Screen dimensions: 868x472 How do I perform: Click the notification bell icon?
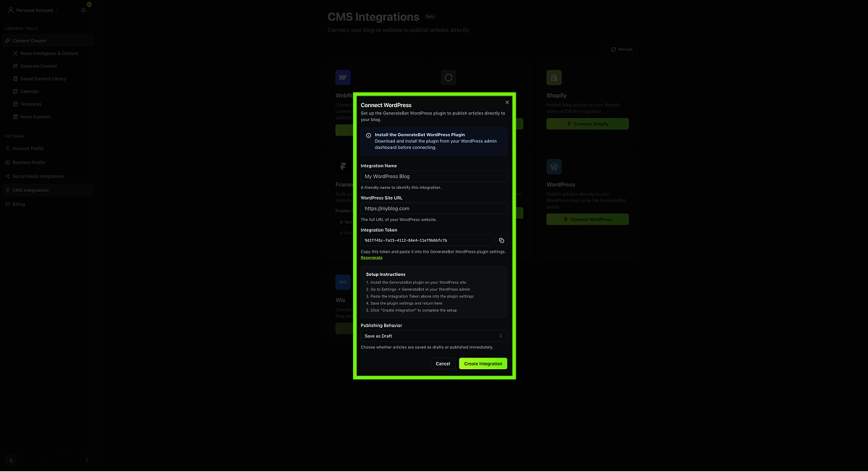pos(83,10)
